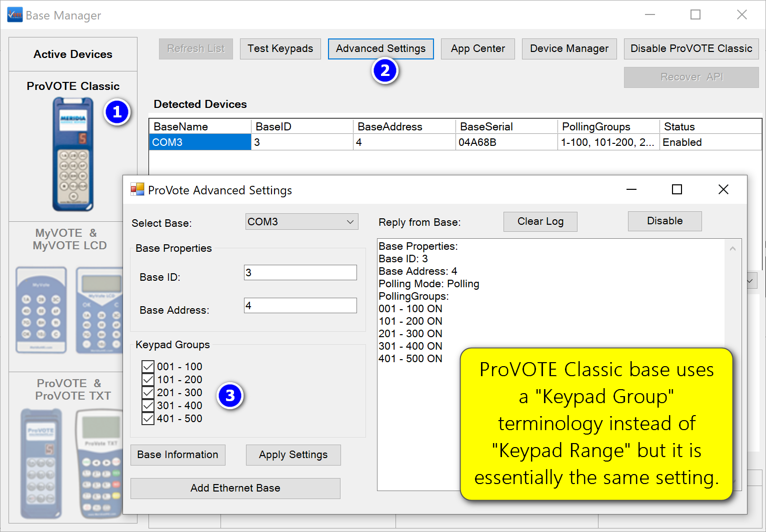Screen dimensions: 766x532
Task: Click the Test Keypads button
Action: [x=280, y=48]
